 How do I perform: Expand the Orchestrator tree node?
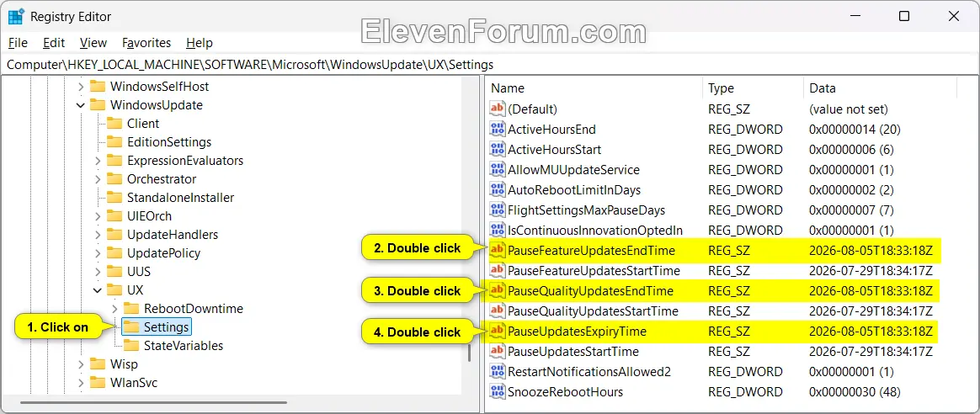pos(98,179)
